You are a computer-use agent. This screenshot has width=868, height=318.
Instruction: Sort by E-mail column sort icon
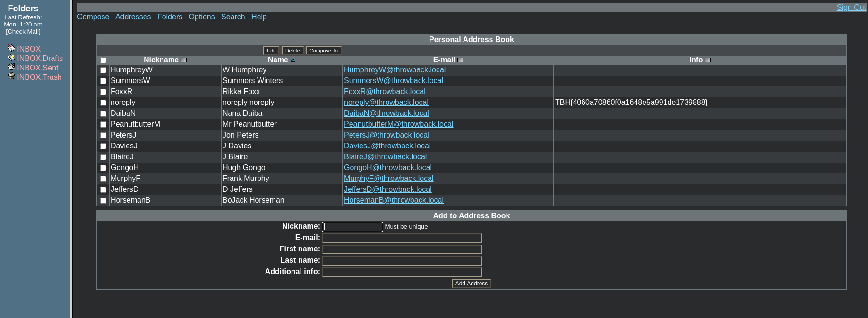click(x=460, y=60)
